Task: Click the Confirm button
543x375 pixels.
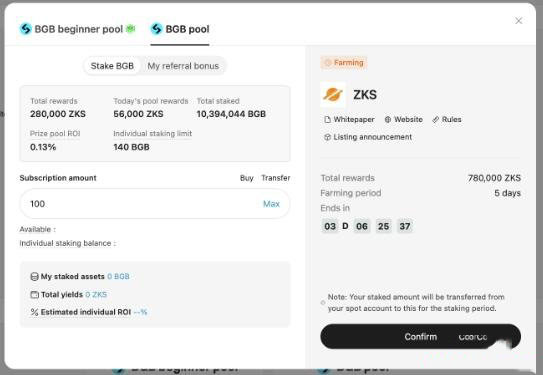Action: point(420,337)
